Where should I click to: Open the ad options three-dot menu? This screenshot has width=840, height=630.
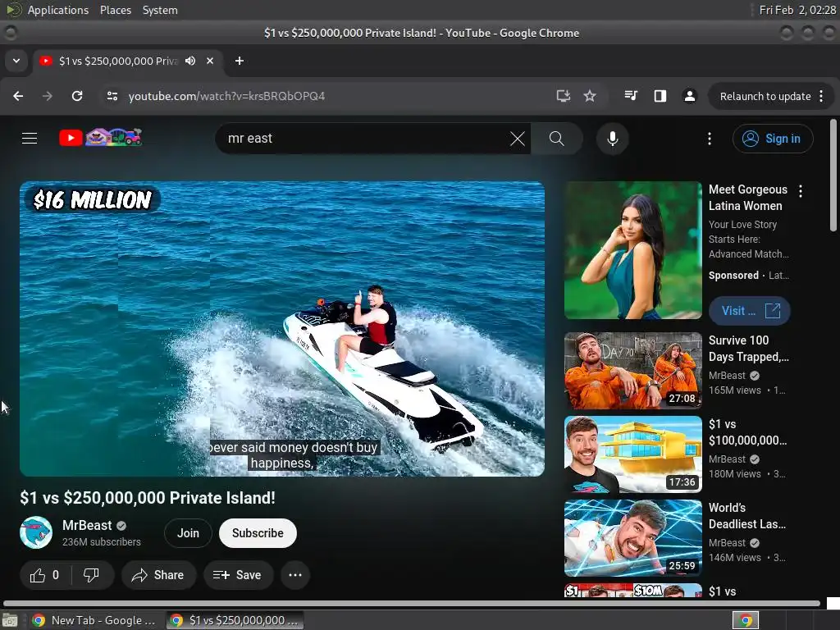pyautogui.click(x=801, y=191)
